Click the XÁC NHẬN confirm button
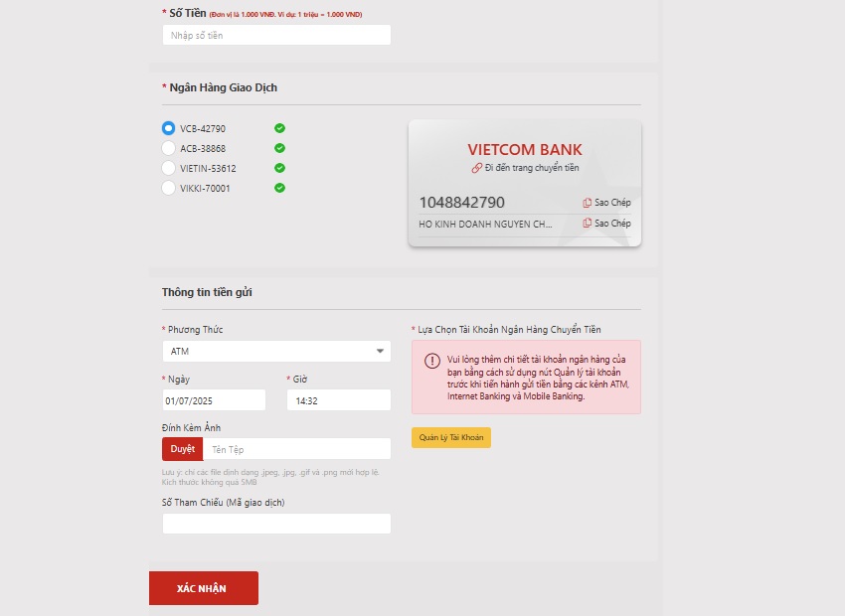845x616 pixels. (x=204, y=588)
